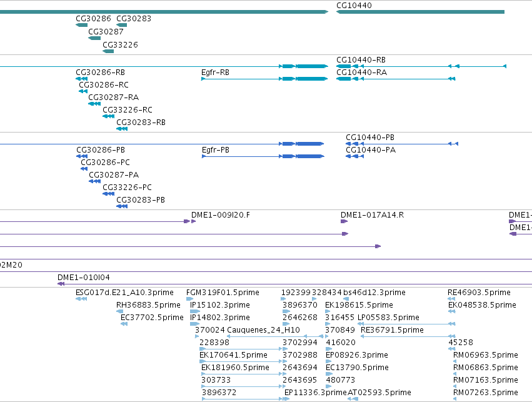Screen dimensions: 532x402
Task: Click the EC13790.5prime EST label
Action: [357, 368]
